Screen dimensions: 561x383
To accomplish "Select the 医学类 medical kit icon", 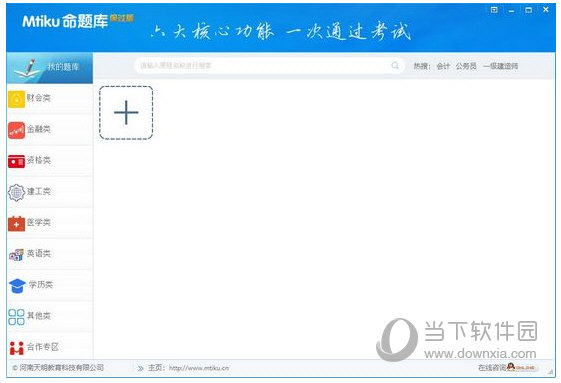I will (x=16, y=224).
